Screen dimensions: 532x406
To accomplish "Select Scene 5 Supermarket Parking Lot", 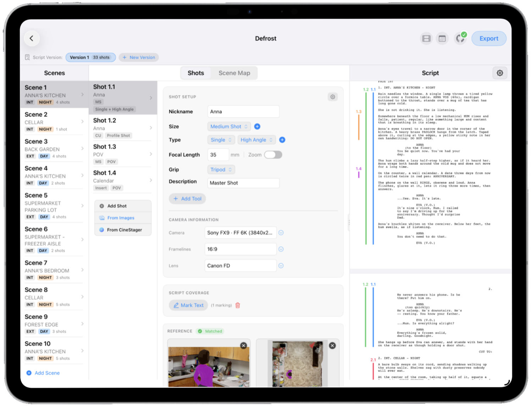I will [54, 206].
